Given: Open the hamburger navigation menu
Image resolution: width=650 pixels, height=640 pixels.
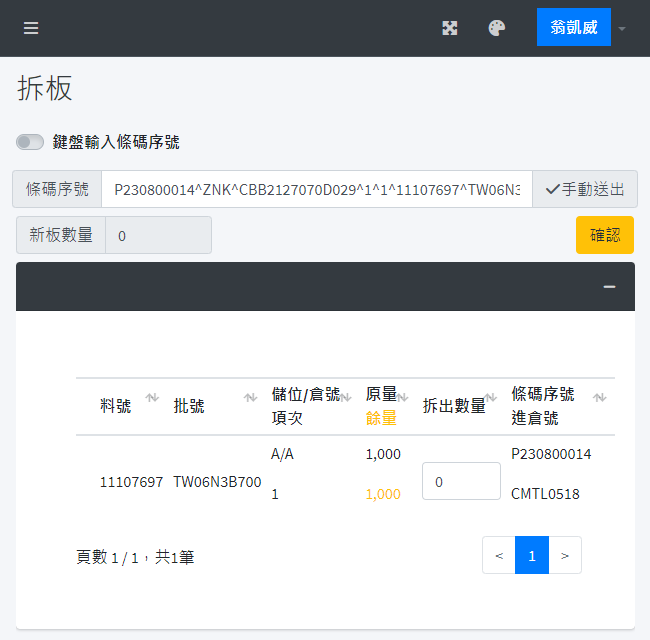Looking at the screenshot, I should coord(31,28).
